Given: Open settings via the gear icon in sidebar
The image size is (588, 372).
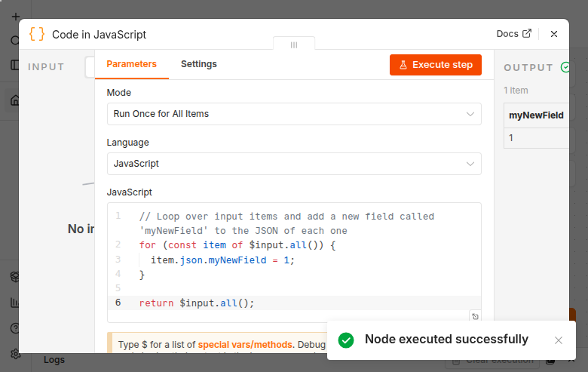Looking at the screenshot, I should tap(15, 354).
